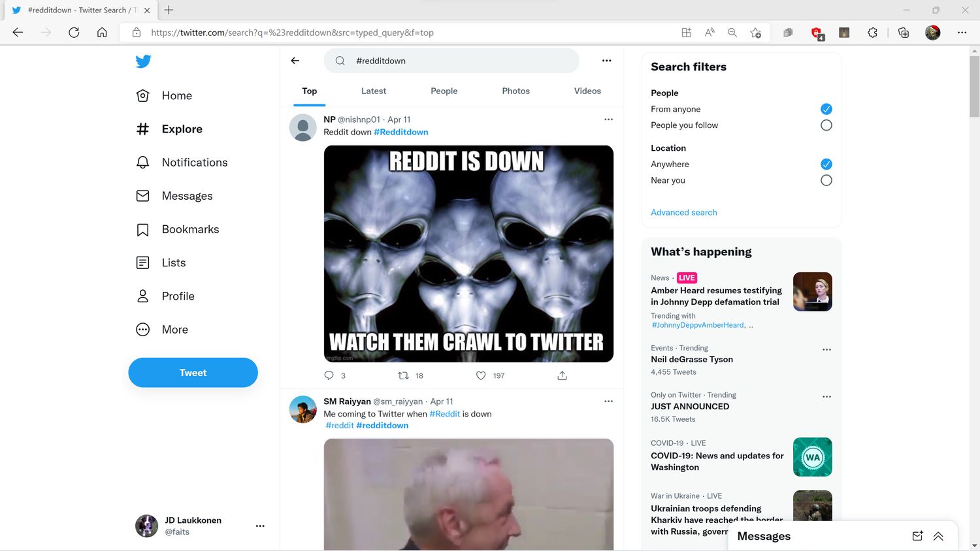Open more options on SM Raiyyan's tweet

[x=608, y=401]
